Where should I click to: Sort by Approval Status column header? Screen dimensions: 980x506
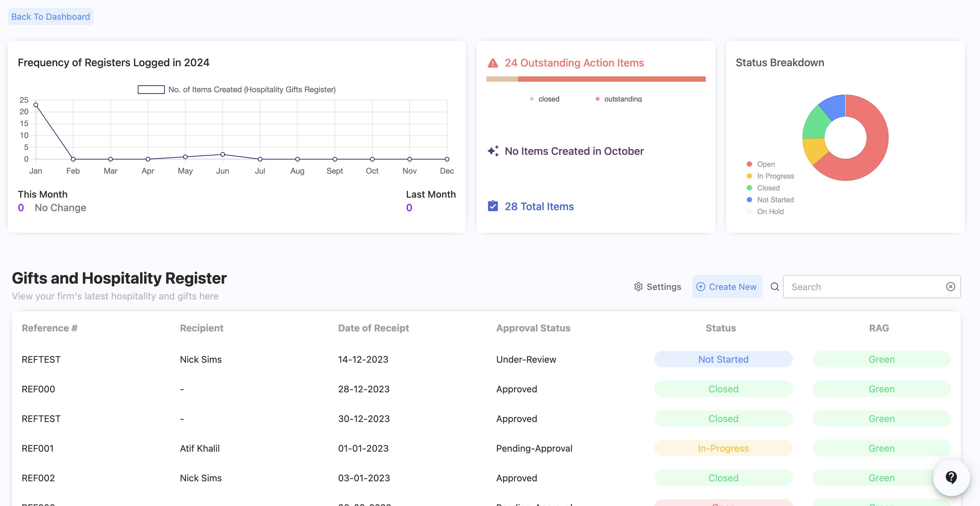[x=533, y=328]
